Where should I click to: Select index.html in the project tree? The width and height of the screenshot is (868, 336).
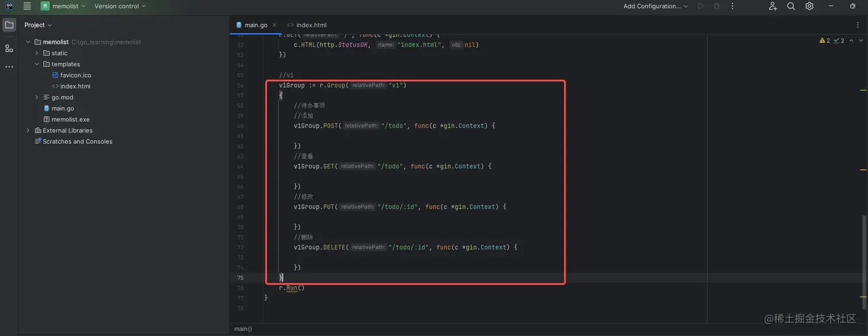(75, 86)
